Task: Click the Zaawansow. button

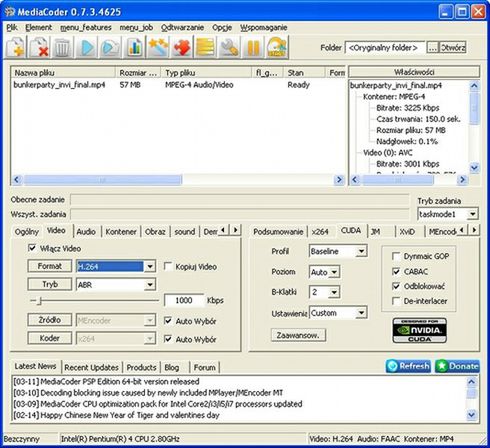Action: point(298,335)
